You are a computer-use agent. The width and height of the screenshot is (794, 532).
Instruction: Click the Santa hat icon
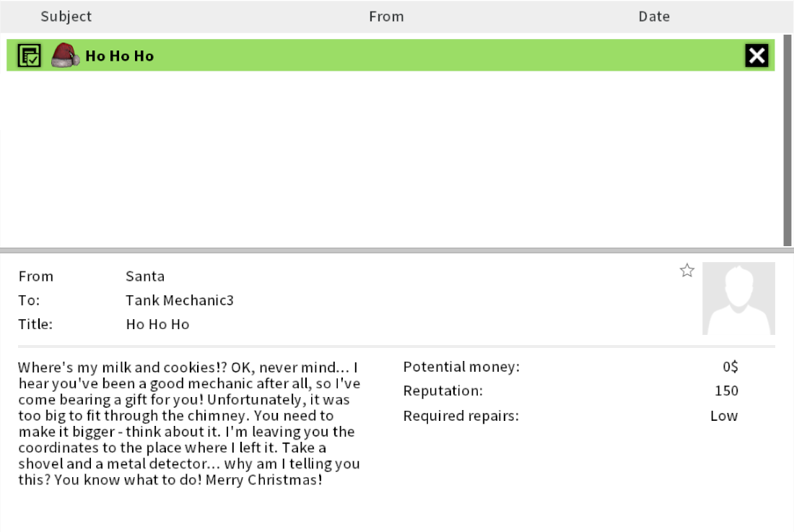click(x=65, y=56)
